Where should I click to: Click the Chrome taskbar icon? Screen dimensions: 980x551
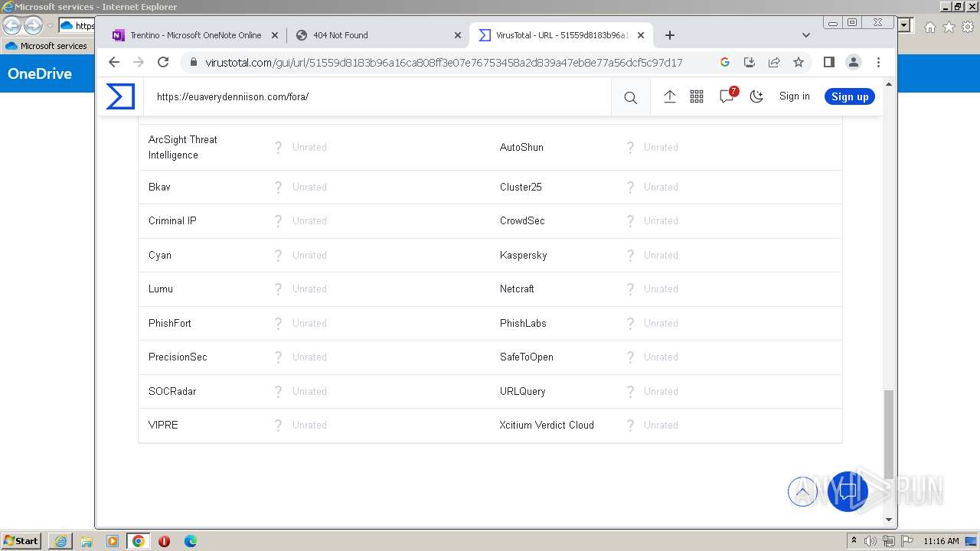[138, 541]
